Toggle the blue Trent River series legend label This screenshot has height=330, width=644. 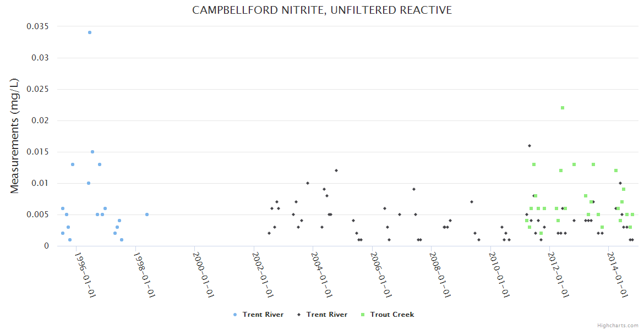pos(263,315)
